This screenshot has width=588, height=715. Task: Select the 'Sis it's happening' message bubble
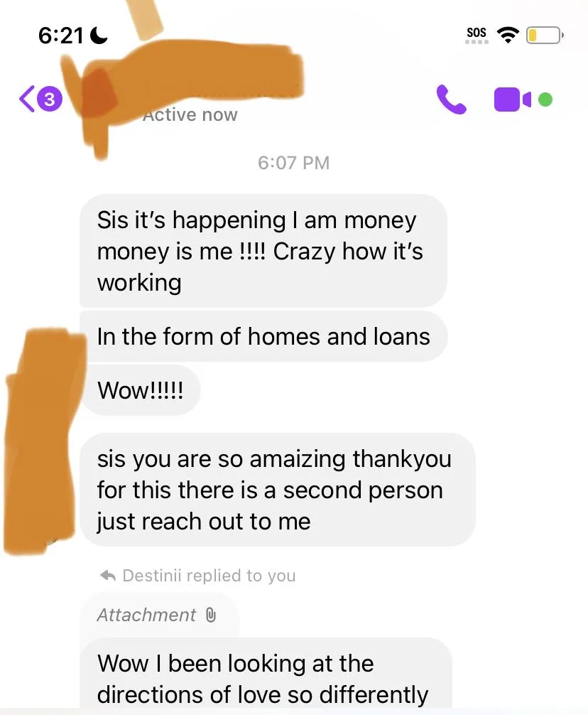[x=263, y=251]
